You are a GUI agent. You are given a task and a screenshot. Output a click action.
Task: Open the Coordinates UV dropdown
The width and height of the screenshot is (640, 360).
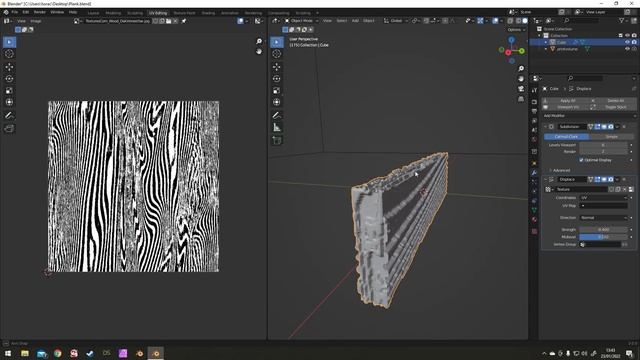pyautogui.click(x=604, y=198)
